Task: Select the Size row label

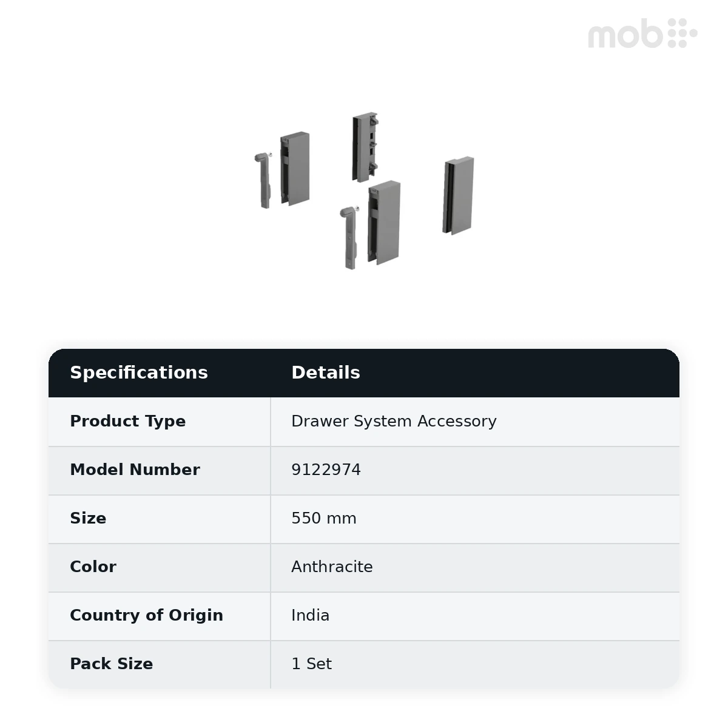Action: pos(88,518)
